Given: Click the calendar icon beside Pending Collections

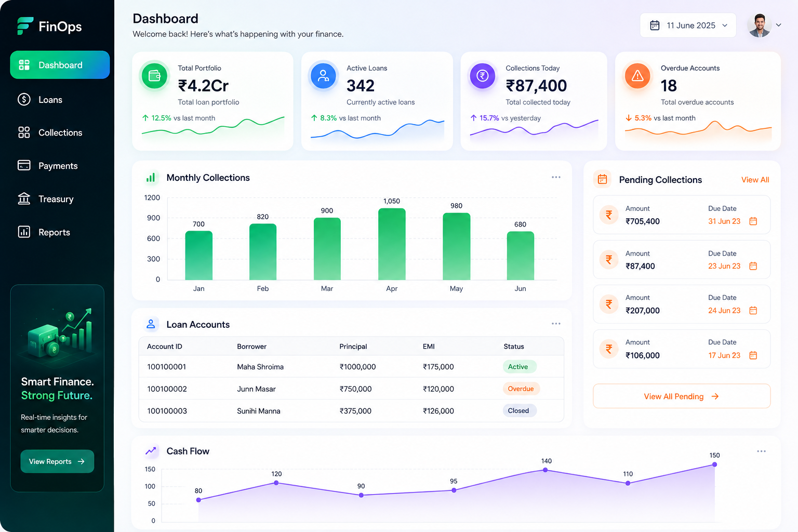Looking at the screenshot, I should (603, 179).
